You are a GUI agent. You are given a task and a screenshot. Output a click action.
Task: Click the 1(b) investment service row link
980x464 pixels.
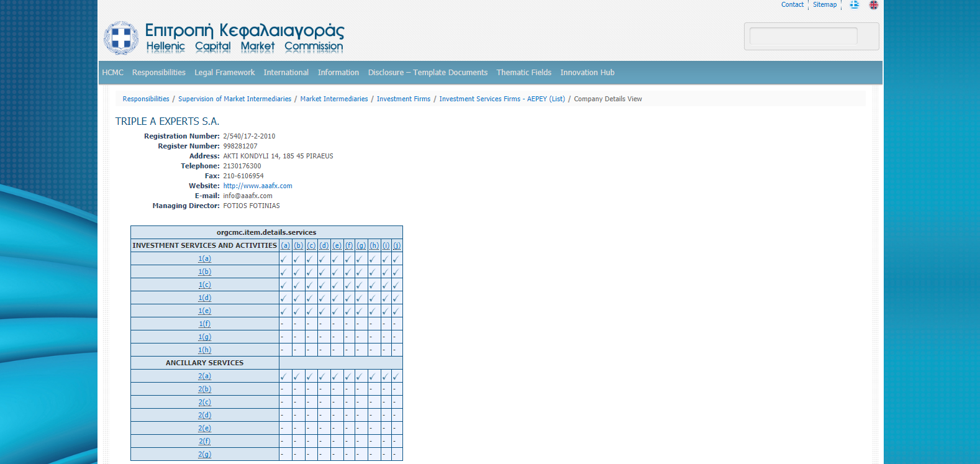pos(205,271)
